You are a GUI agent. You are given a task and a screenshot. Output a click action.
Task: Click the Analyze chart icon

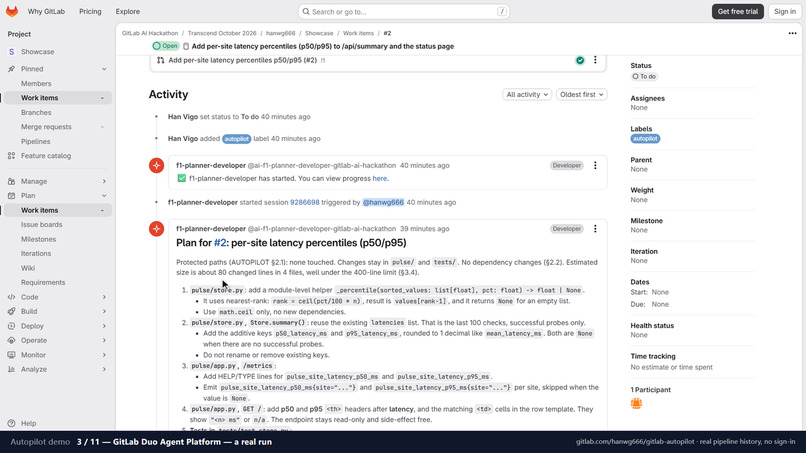(x=11, y=369)
